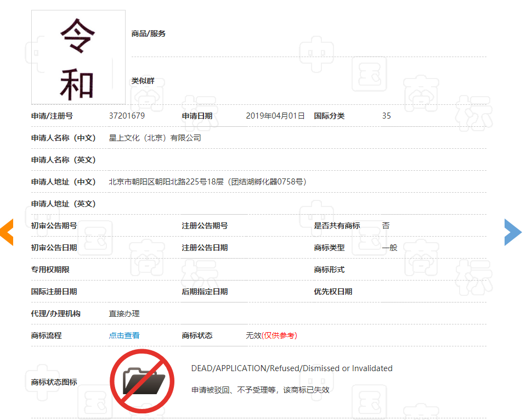Click the 商品/服务 heading
The image size is (532, 420).
[x=148, y=33]
